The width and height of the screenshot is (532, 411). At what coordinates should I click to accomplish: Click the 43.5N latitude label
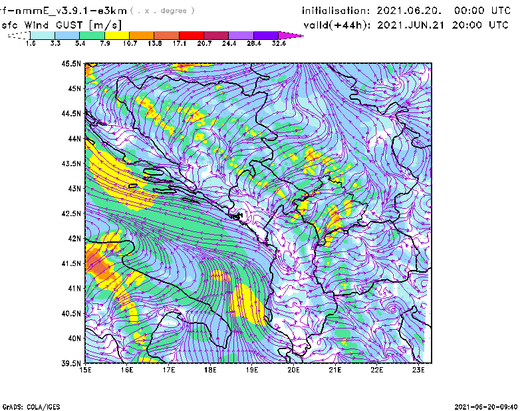tap(71, 164)
